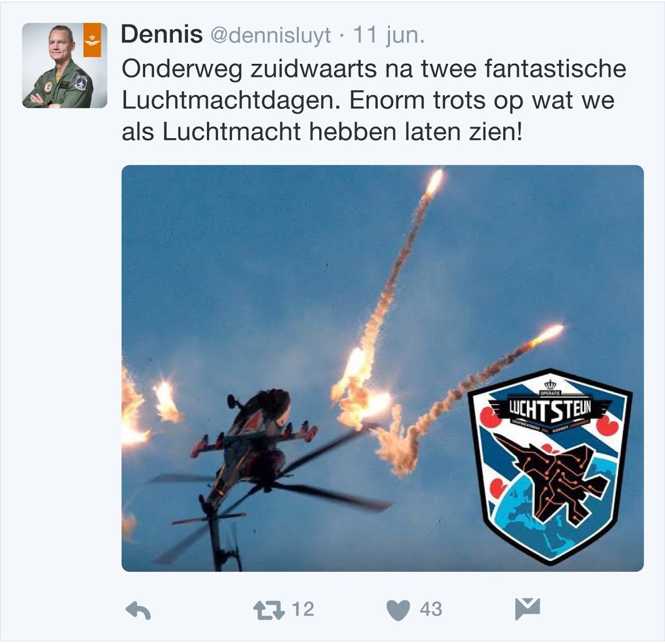
Task: View the like count 43
Action: coord(431,609)
